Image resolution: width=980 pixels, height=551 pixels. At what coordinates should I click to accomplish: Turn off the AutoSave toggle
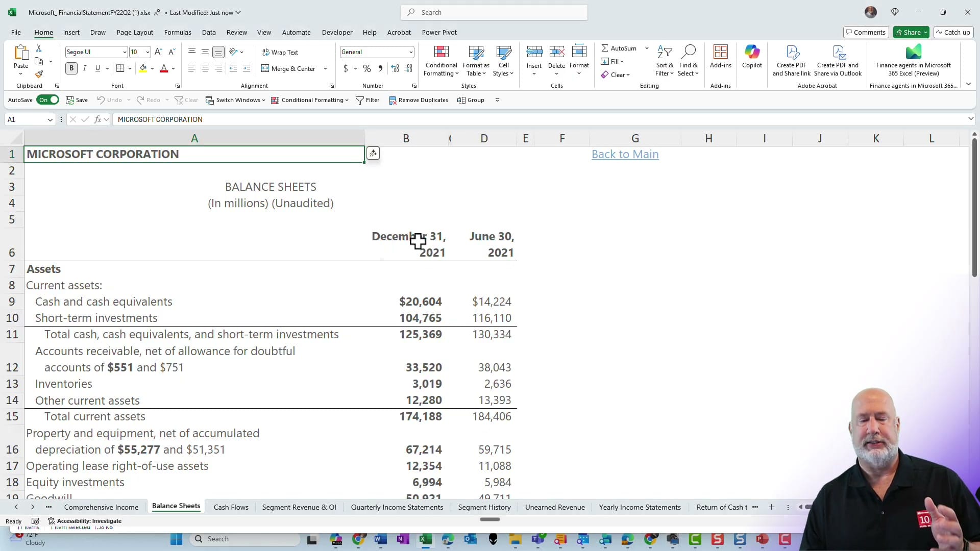(x=47, y=99)
